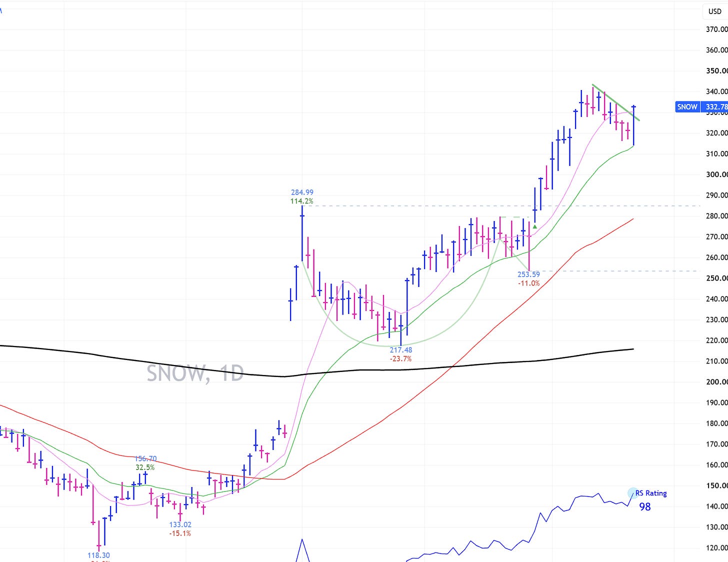Select the 156.70 price annotation

coord(145,458)
